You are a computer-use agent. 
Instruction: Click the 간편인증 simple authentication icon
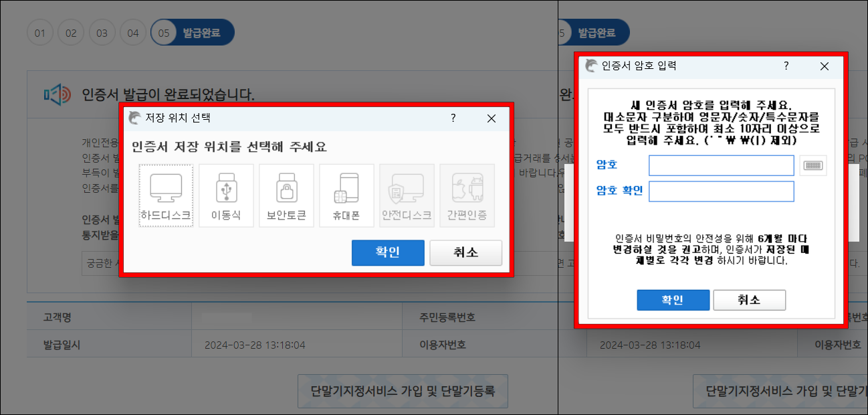tap(467, 195)
